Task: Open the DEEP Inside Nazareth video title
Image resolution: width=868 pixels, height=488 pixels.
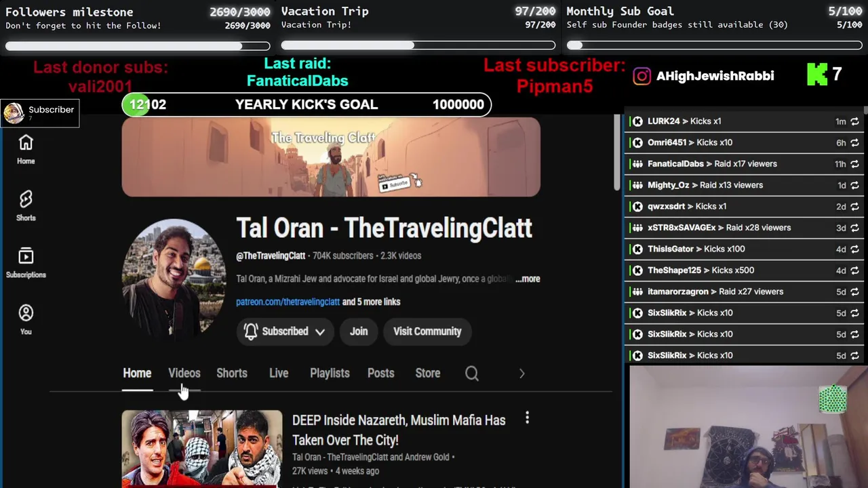Action: click(399, 430)
